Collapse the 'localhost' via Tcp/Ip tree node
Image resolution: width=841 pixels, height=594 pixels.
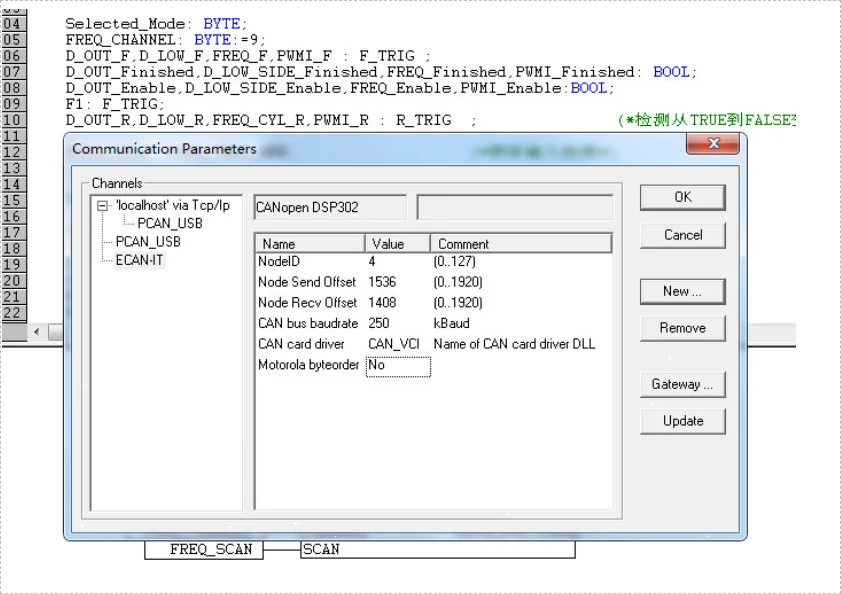coord(102,205)
